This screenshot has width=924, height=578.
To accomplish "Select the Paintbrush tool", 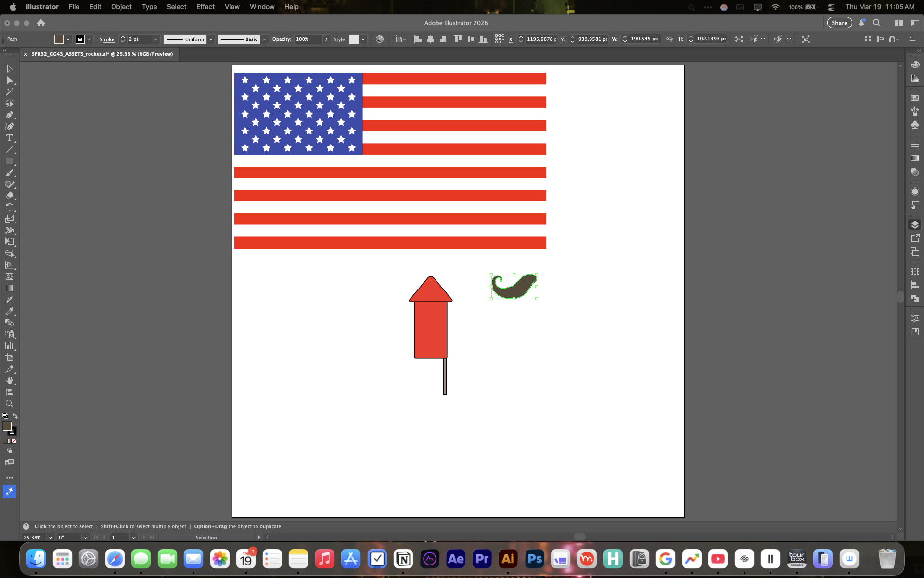I will coord(9,172).
